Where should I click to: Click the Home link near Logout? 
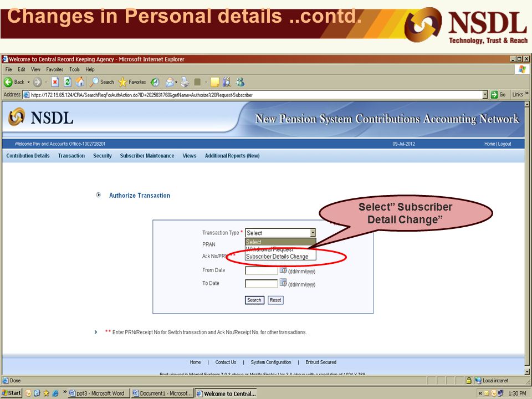pos(489,144)
